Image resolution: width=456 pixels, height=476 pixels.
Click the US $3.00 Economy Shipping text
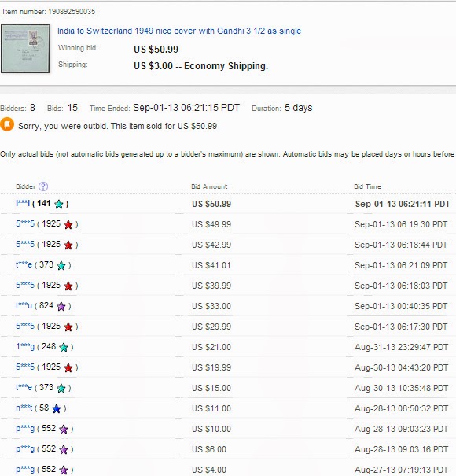[200, 66]
